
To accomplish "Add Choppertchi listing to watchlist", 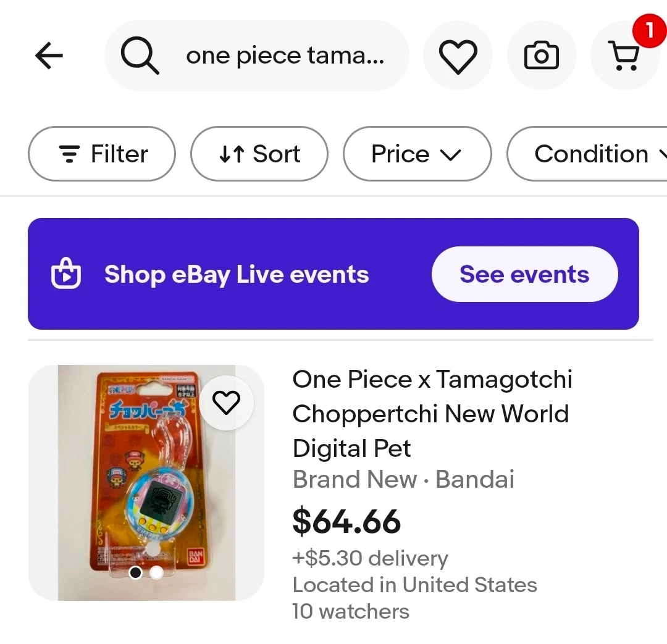I will pos(226,403).
